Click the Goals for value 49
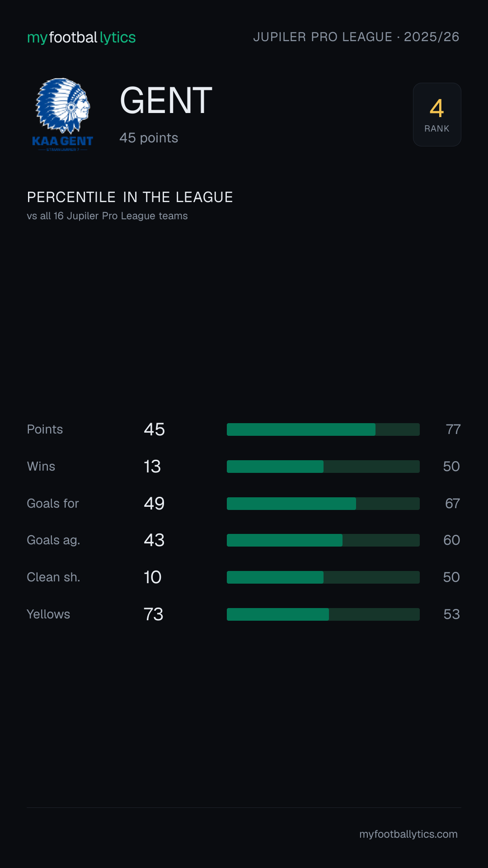Viewport: 488px width, 868px height. (154, 504)
